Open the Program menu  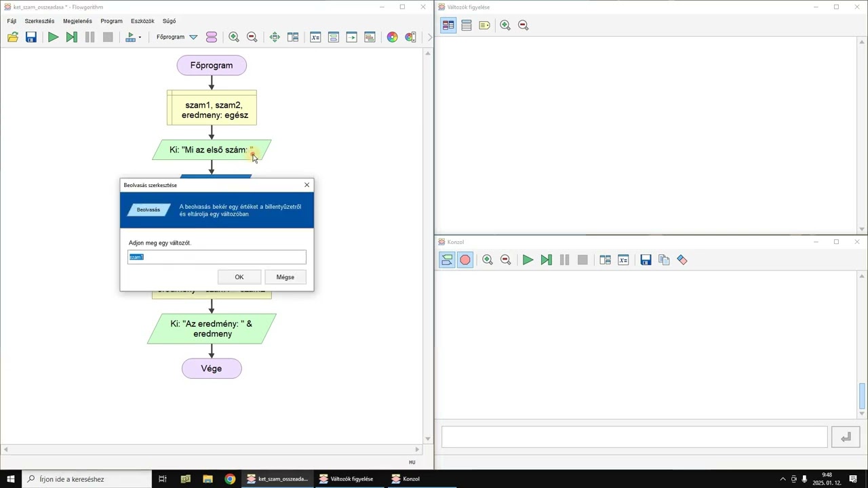click(111, 21)
